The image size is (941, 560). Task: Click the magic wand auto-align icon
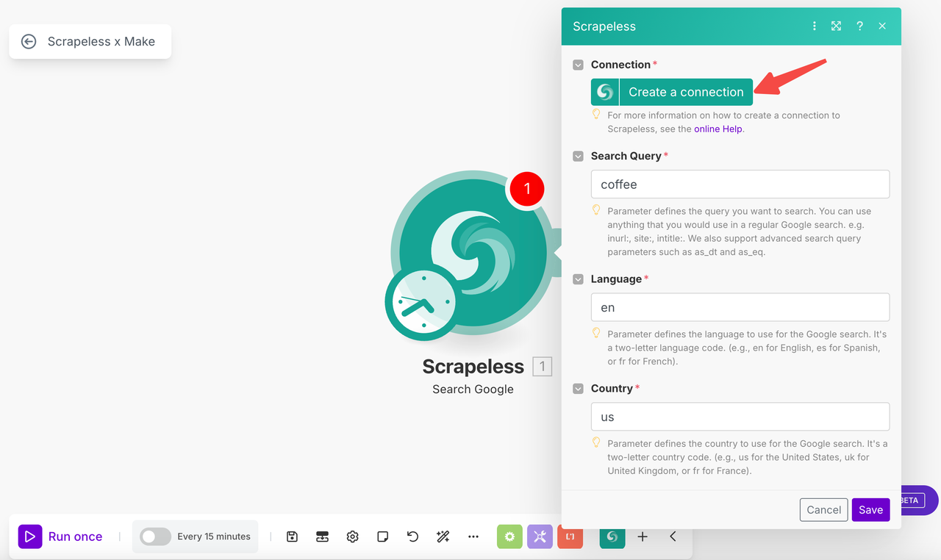pyautogui.click(x=443, y=536)
